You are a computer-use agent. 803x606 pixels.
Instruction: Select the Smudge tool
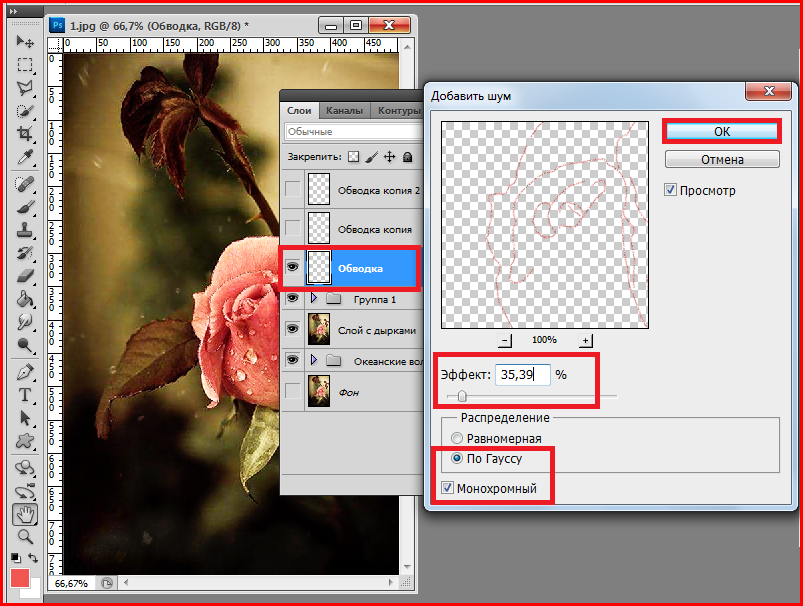coord(25,322)
